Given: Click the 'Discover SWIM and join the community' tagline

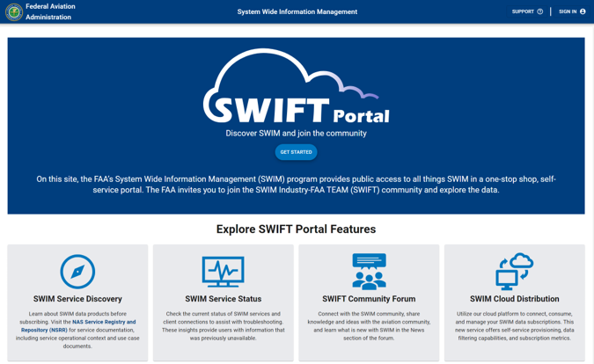Looking at the screenshot, I should pos(297,133).
